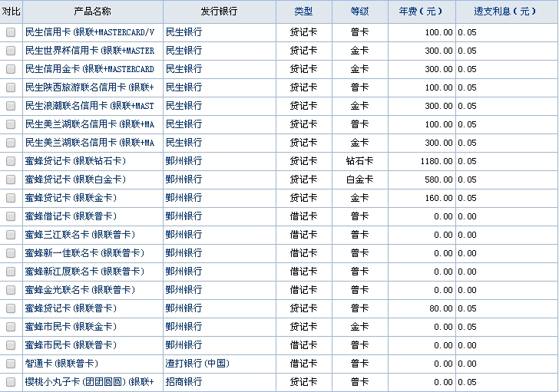The height and width of the screenshot is (392, 559).
Task: Open the 渣打银行(中国) issuer link
Action: coord(197,364)
